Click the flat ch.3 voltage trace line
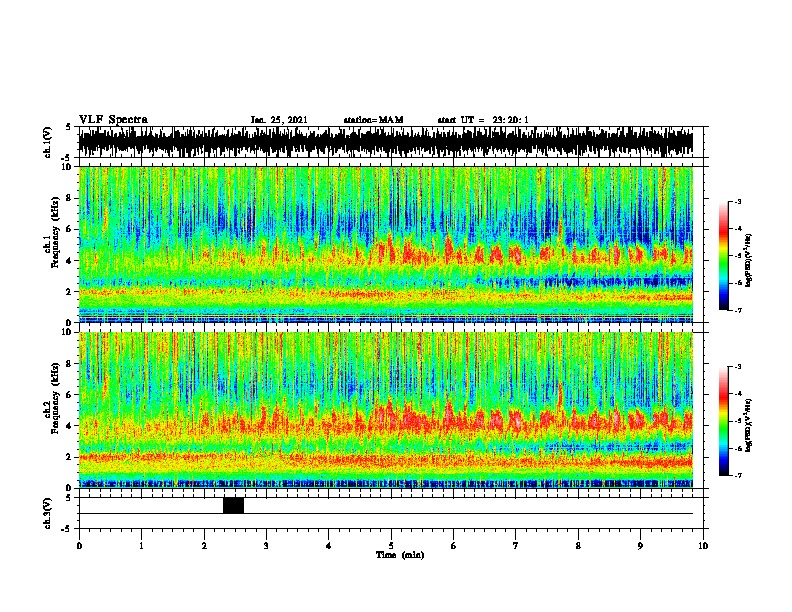Screen dimensions: 792x612 click(x=386, y=514)
